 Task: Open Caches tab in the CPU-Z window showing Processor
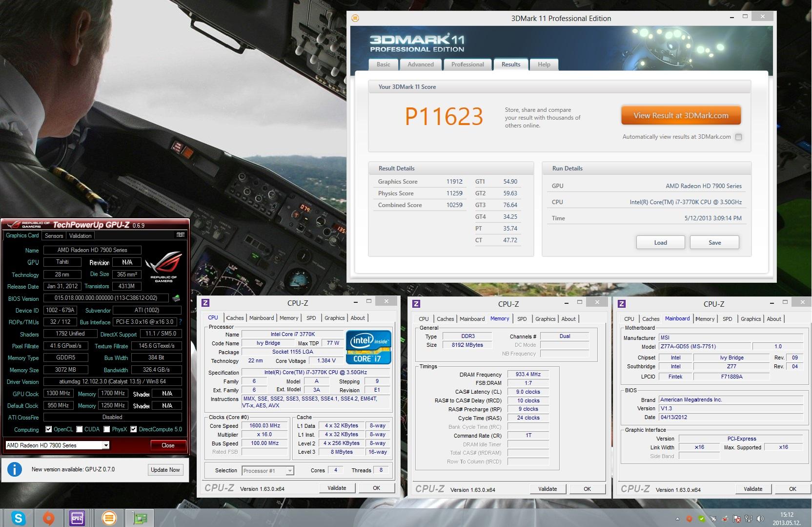tap(235, 318)
